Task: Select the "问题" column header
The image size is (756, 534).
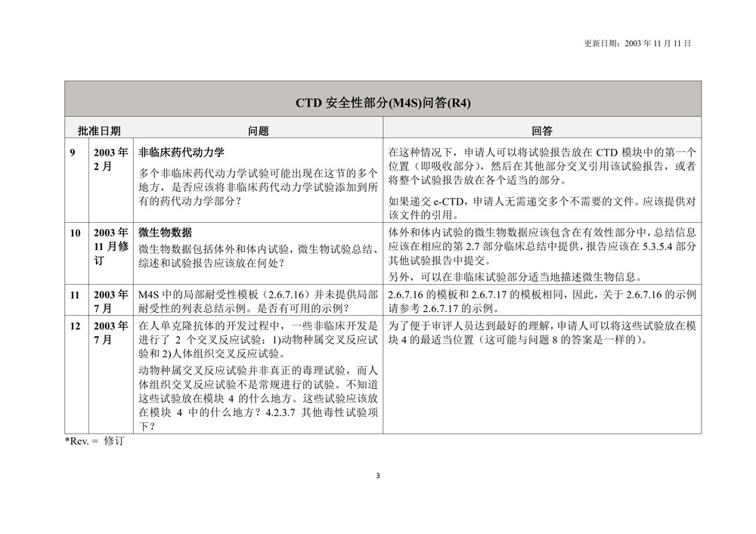Action: [258, 131]
